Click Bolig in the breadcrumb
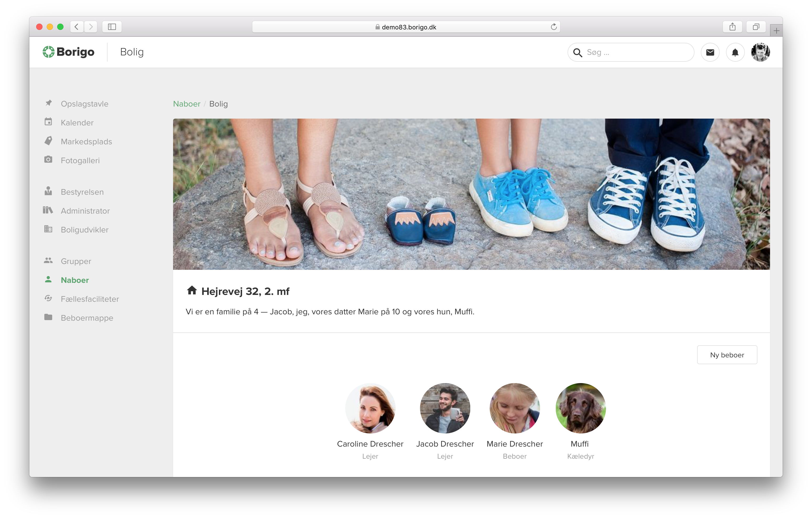 pyautogui.click(x=218, y=104)
